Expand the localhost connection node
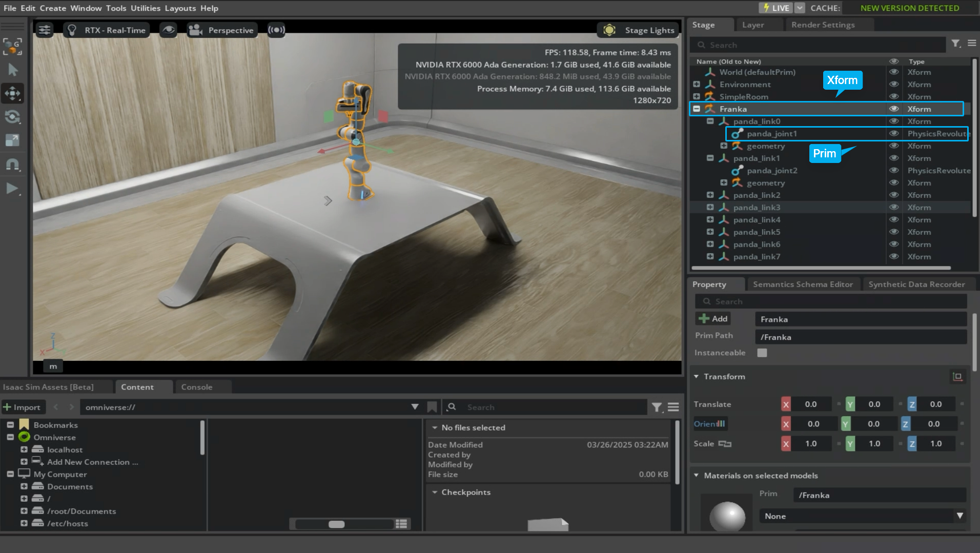980x553 pixels. (x=24, y=449)
